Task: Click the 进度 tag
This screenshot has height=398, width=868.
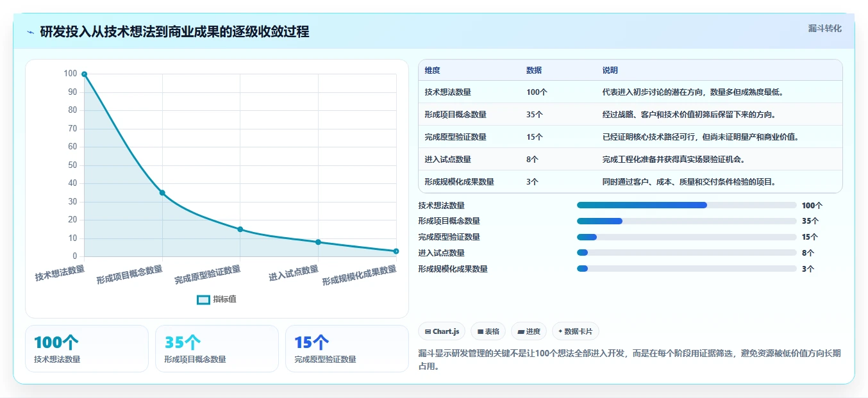Action: click(x=529, y=331)
